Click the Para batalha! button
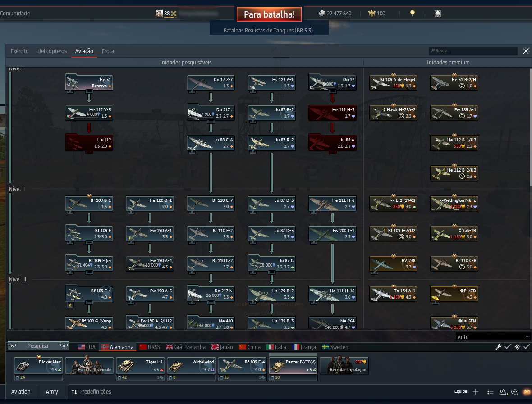The height and width of the screenshot is (404, 532). click(269, 14)
